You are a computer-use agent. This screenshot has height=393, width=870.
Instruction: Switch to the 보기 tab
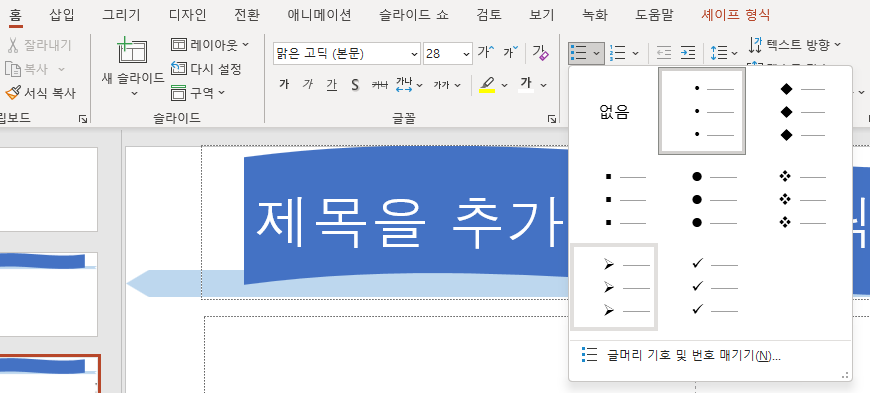point(542,15)
